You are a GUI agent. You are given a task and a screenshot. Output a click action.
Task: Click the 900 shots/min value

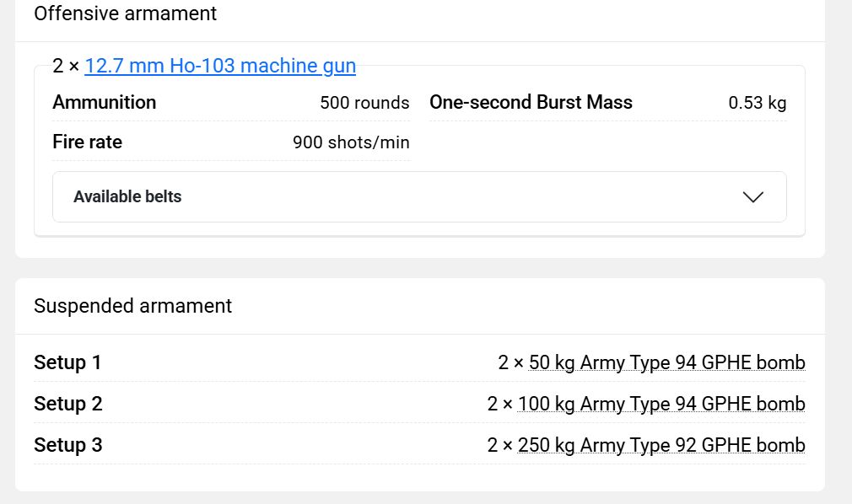pos(351,142)
